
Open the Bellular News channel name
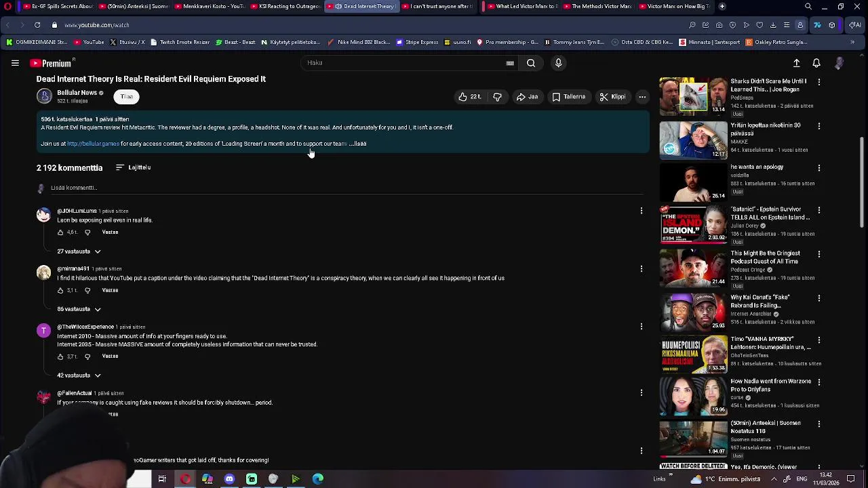point(77,93)
